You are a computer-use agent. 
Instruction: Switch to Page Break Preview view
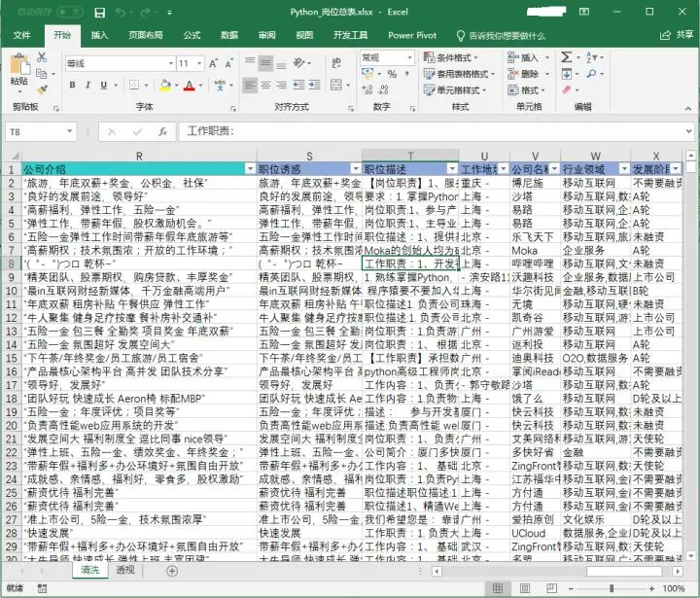coord(552,588)
